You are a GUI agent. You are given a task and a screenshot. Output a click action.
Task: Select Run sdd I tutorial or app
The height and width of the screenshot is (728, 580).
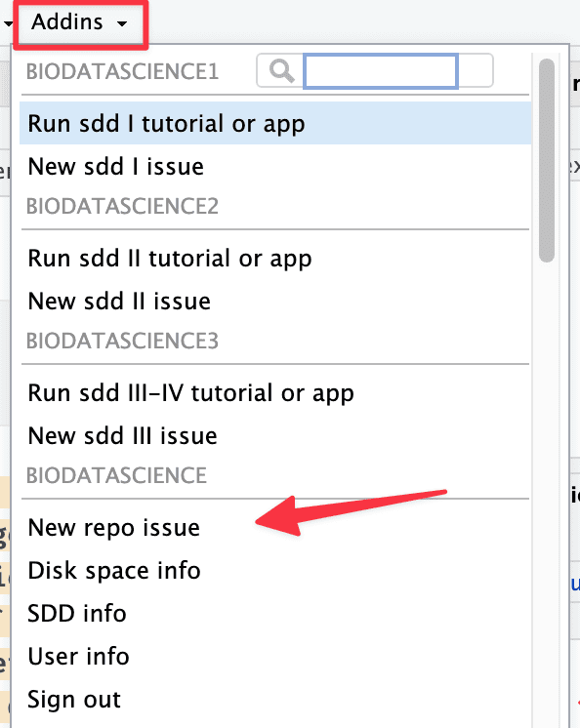click(275, 124)
